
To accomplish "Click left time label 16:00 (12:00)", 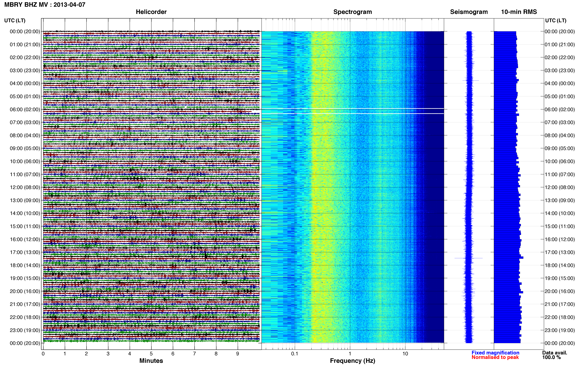I will click(x=25, y=239).
